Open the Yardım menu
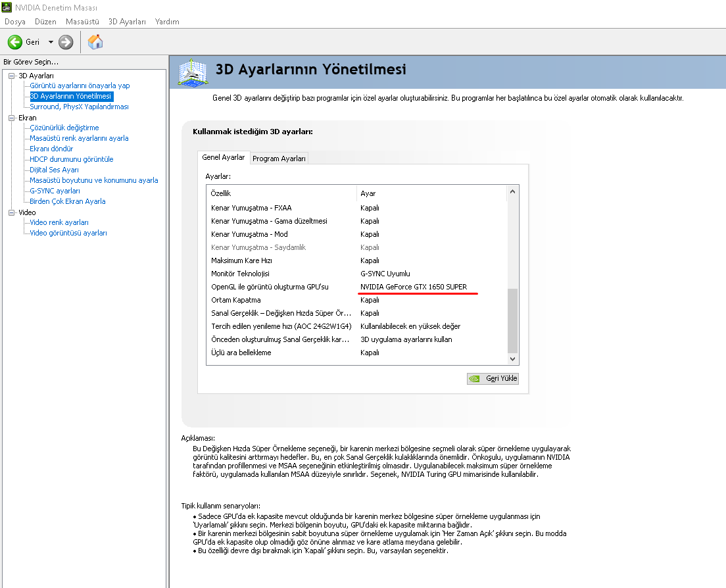This screenshot has height=588, width=726. coord(167,22)
